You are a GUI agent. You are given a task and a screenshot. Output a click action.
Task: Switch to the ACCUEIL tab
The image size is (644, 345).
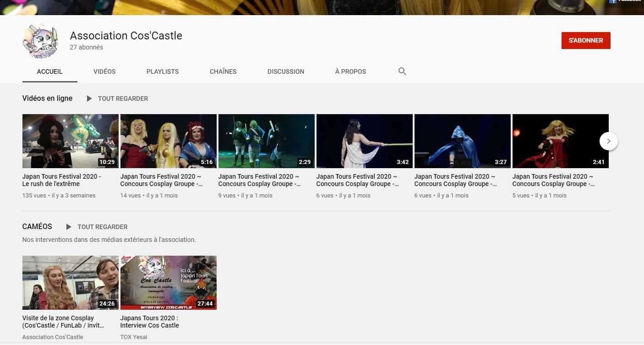click(50, 71)
